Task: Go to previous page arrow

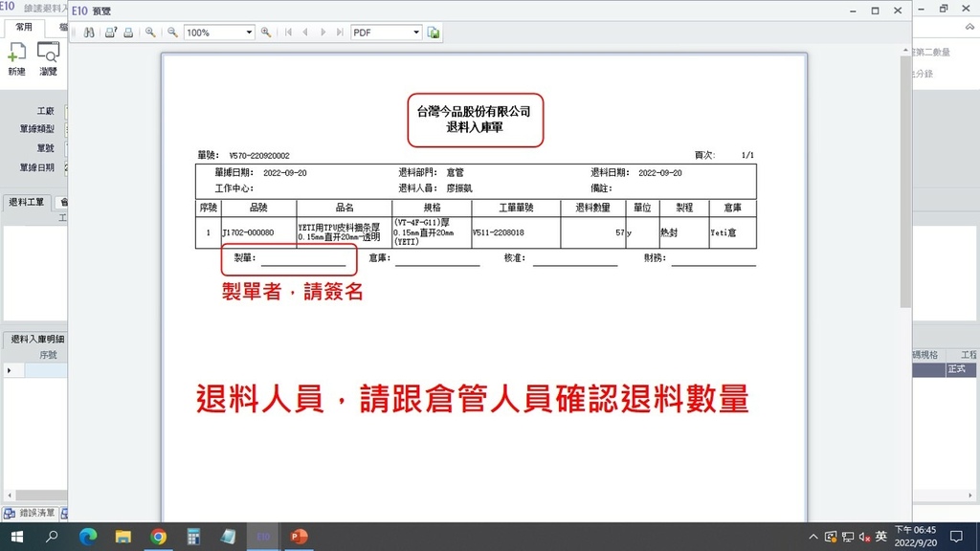Action: (x=305, y=33)
